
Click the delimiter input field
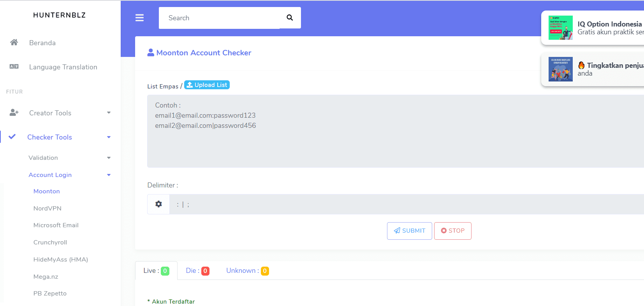(x=406, y=204)
